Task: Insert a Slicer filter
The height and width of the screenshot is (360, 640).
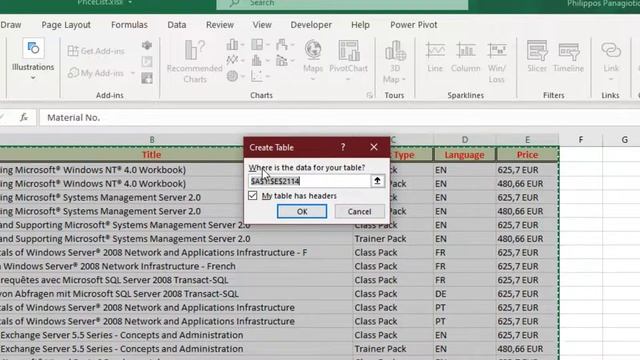Action: tap(537, 57)
